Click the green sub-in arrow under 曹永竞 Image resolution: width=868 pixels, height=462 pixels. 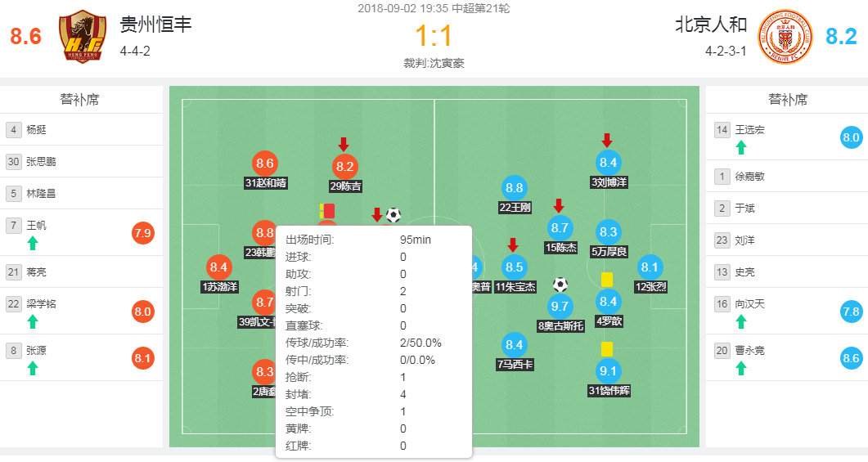coord(741,368)
